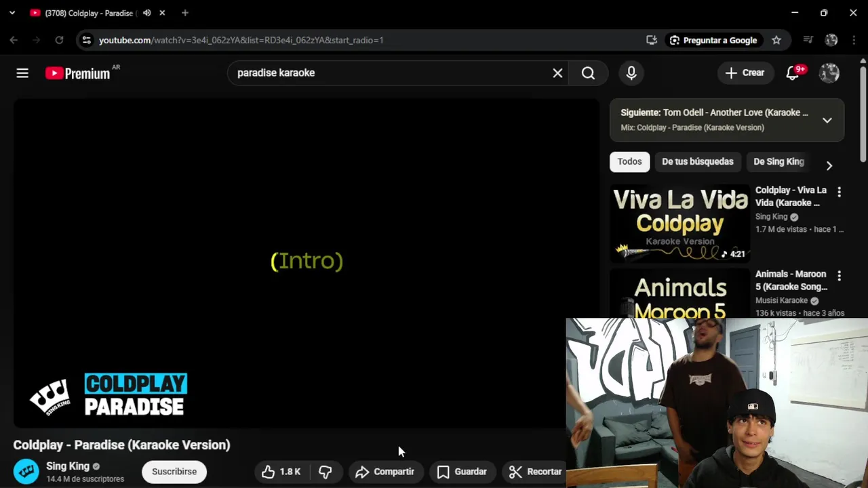Click the Sing King channel under Viva La Vida
The image size is (868, 488).
coord(772,217)
